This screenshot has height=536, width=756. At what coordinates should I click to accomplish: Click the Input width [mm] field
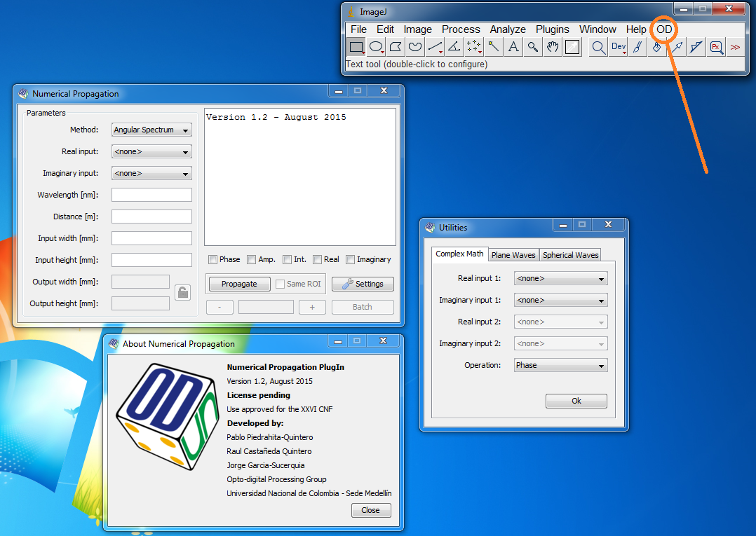tap(151, 238)
